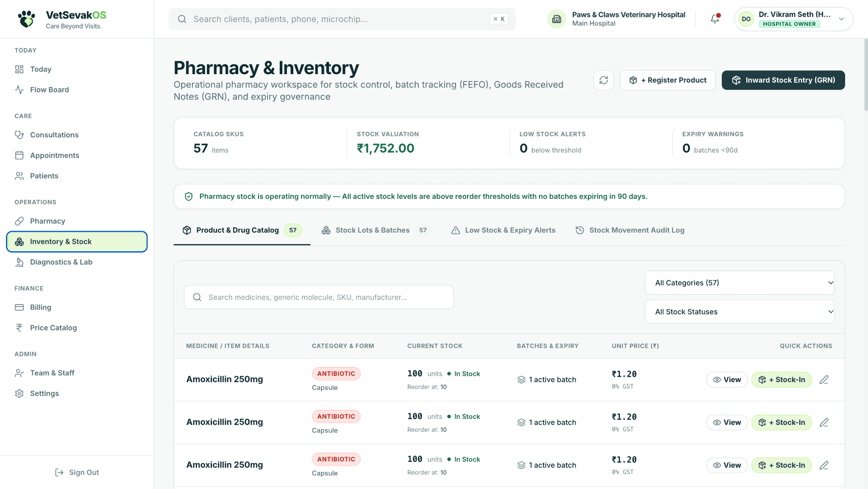Click the refresh inventory icon button
The height and width of the screenshot is (489, 868).
pos(604,80)
